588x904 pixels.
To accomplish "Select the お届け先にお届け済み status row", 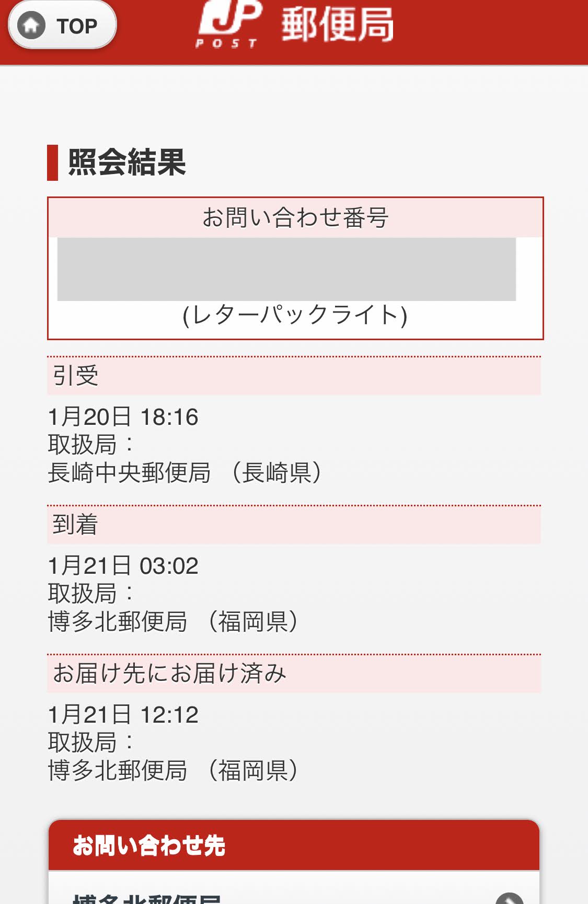I will click(294, 673).
